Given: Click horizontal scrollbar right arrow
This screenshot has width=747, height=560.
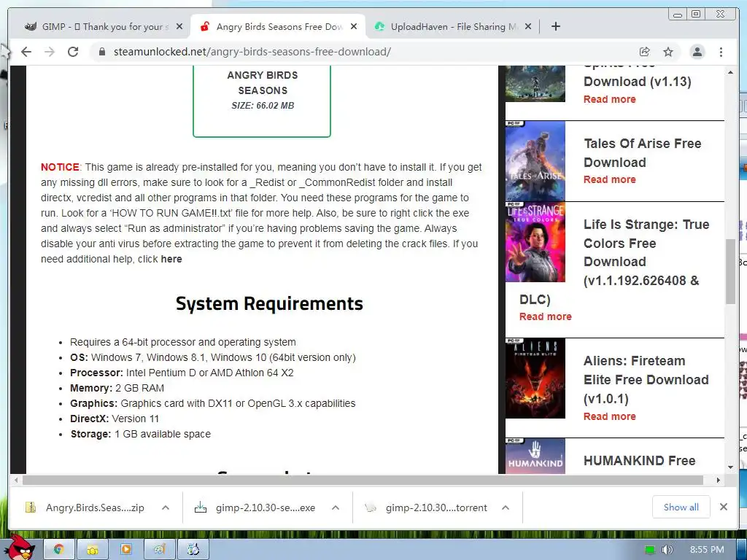Looking at the screenshot, I should 719,480.
